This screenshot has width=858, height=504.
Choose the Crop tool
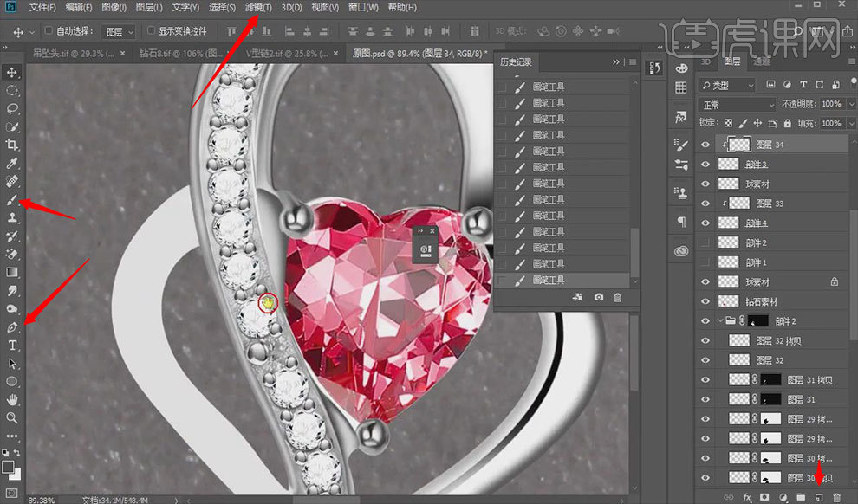point(12,145)
